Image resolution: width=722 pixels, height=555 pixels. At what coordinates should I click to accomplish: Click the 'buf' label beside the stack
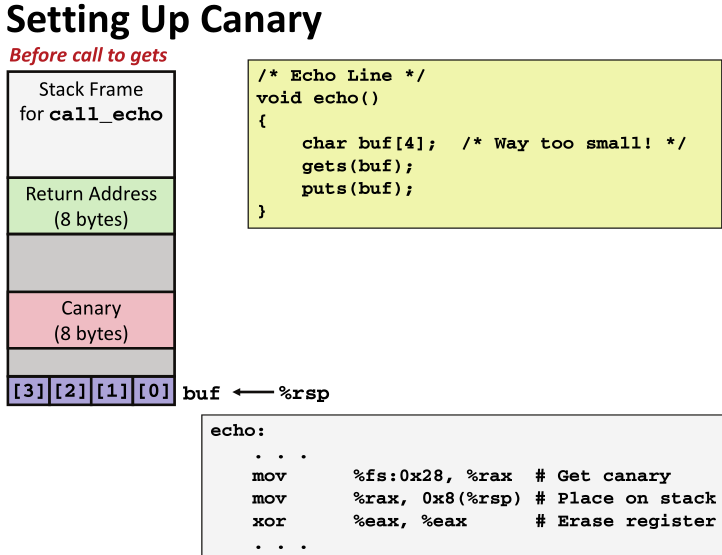[x=201, y=394]
